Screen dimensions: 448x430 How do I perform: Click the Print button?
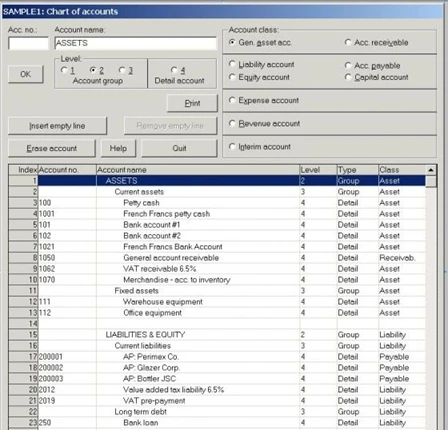[x=192, y=103]
